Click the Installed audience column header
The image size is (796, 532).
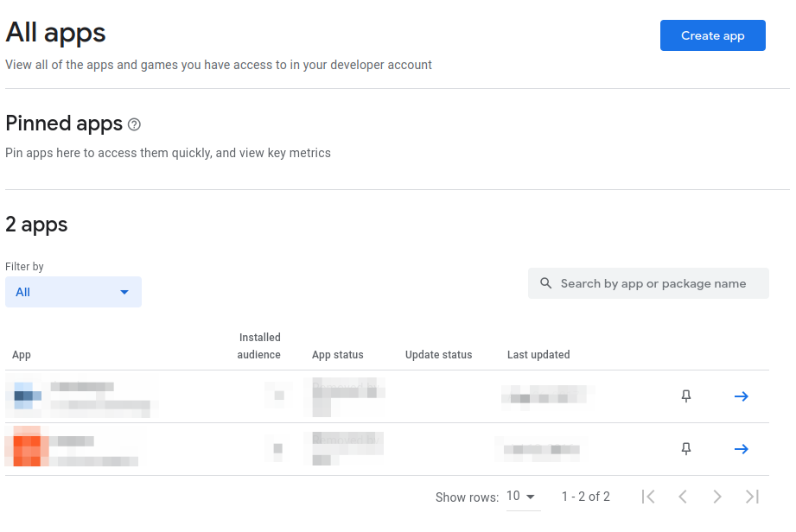(259, 345)
